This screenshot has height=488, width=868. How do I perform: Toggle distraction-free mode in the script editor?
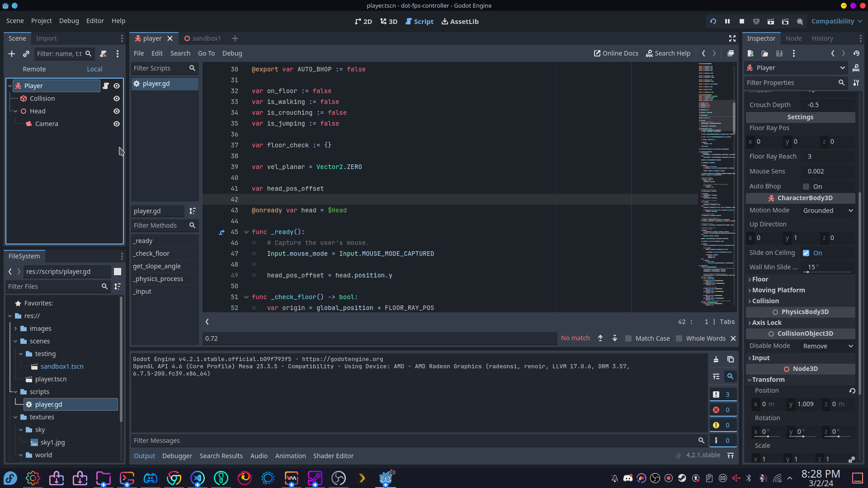(x=732, y=38)
